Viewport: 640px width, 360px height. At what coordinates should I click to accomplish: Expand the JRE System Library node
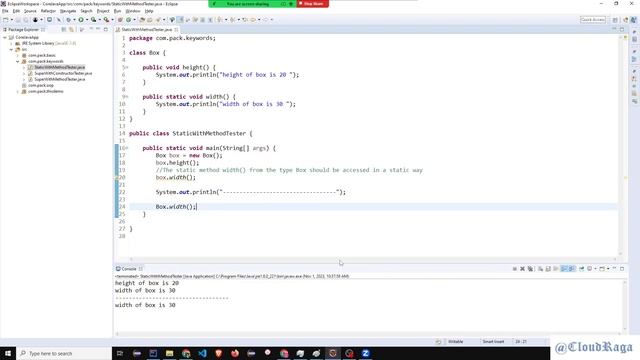(11, 43)
